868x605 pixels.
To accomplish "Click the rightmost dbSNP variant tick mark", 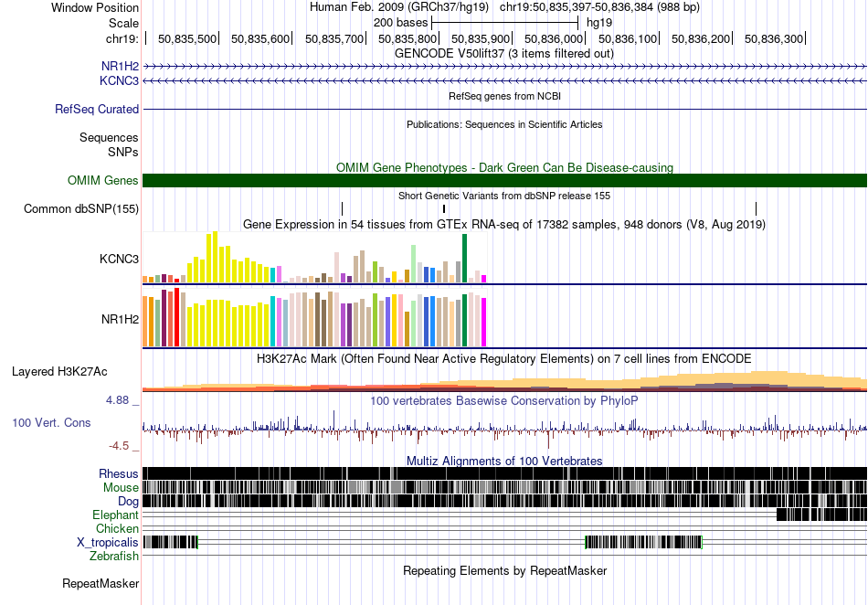I will (756, 208).
